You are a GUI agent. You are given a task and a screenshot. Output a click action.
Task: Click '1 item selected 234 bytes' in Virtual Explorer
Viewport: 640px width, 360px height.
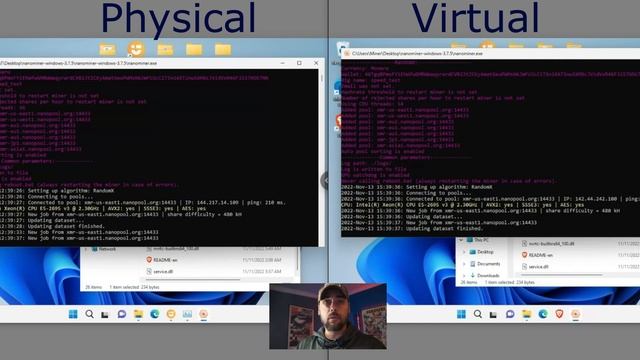[509, 282]
